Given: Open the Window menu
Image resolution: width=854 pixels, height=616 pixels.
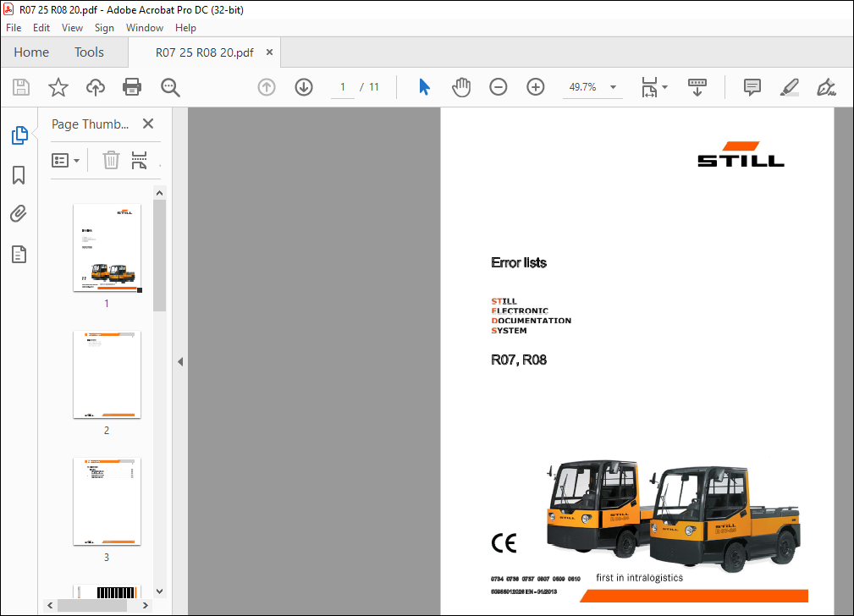Looking at the screenshot, I should (145, 28).
